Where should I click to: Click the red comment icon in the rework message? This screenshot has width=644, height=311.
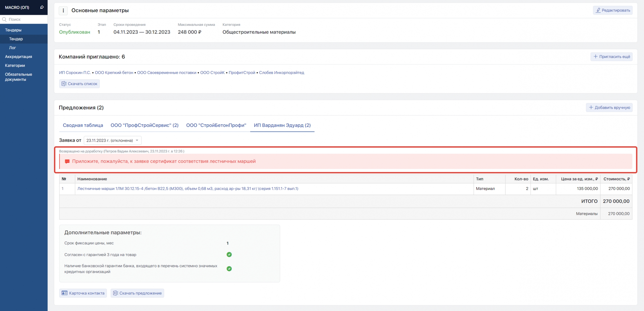[67, 162]
